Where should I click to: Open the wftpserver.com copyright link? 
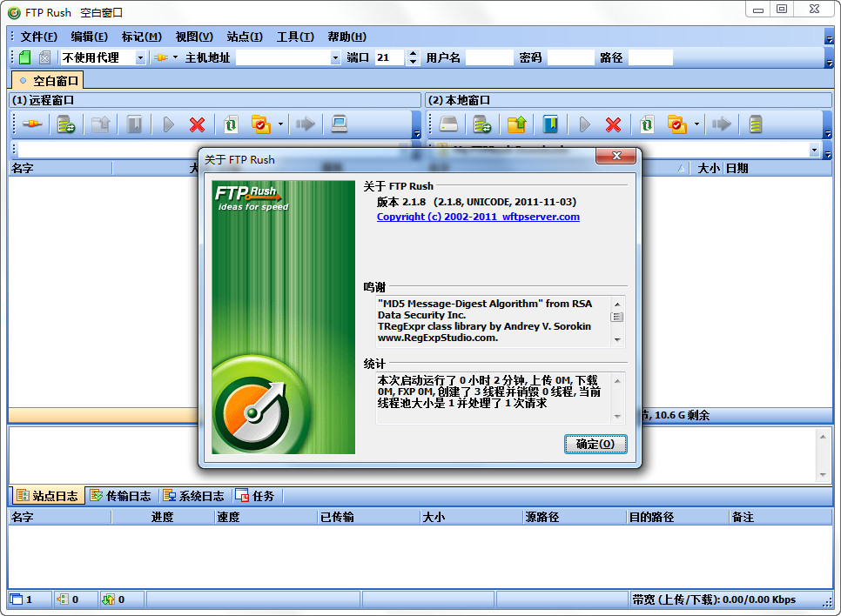(478, 217)
